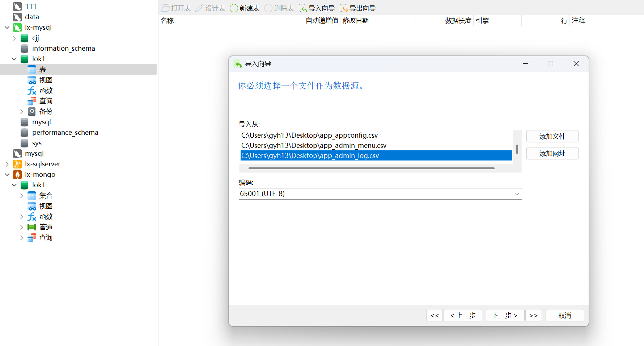Click the 函数 icon under MySQL lok1
The width and height of the screenshot is (644, 346).
point(32,91)
